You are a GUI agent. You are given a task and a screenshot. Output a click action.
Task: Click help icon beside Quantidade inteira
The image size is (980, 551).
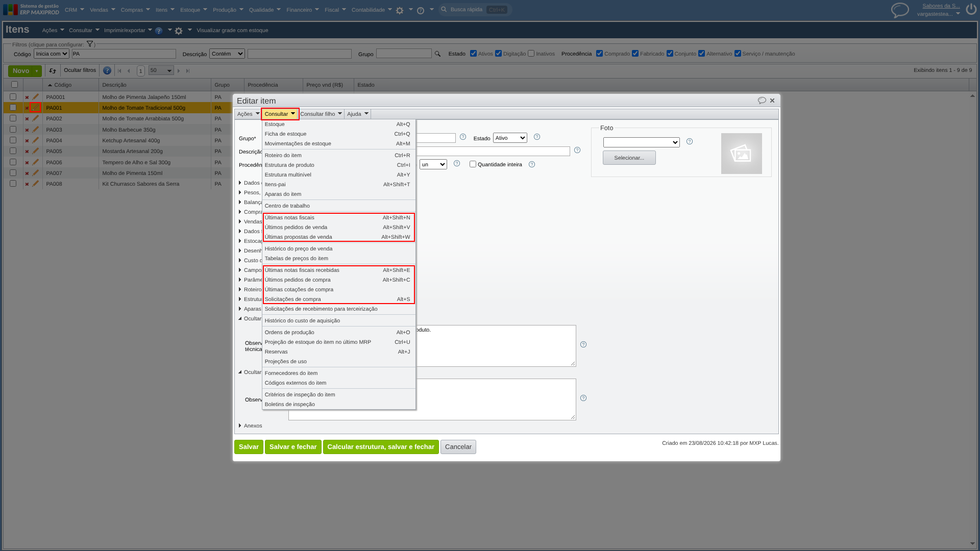[532, 164]
